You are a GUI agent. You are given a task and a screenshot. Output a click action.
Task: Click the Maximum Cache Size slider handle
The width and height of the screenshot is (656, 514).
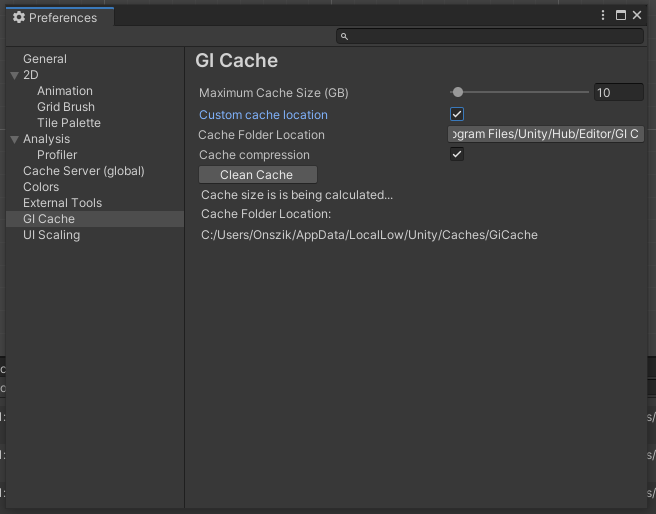tap(457, 93)
